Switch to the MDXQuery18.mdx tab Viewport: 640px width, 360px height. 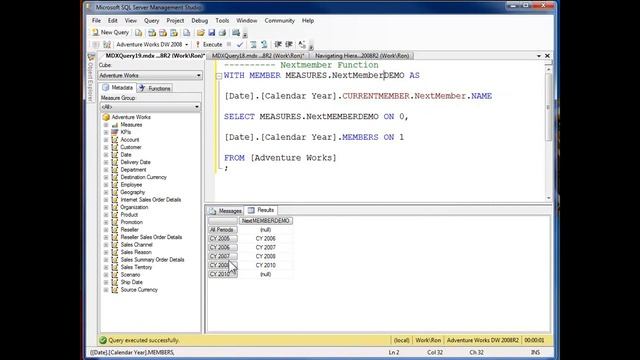coord(258,56)
